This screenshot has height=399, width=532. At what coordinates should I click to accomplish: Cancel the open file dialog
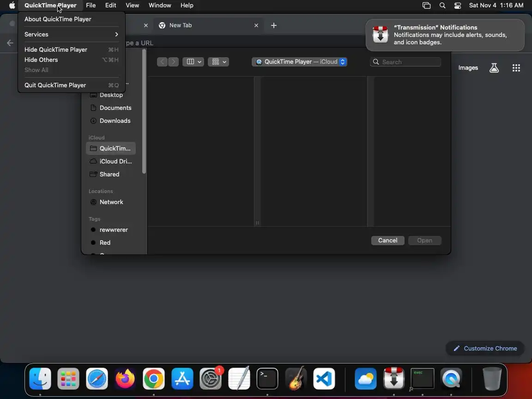tap(387, 240)
